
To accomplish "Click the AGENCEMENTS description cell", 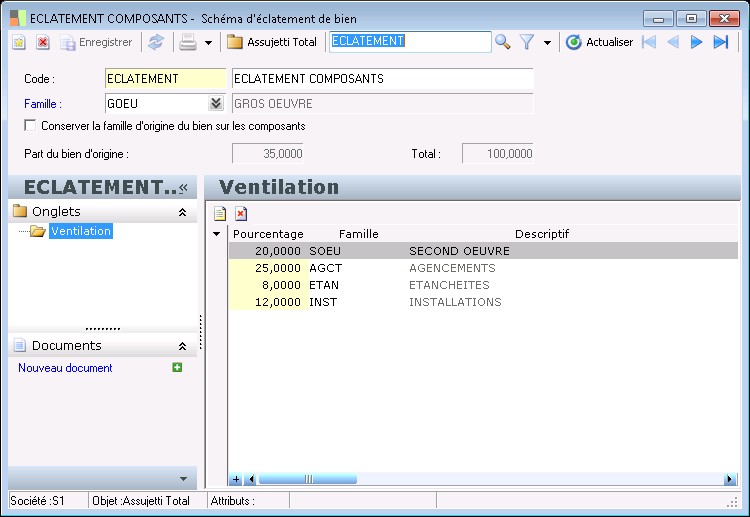I will coord(452,268).
